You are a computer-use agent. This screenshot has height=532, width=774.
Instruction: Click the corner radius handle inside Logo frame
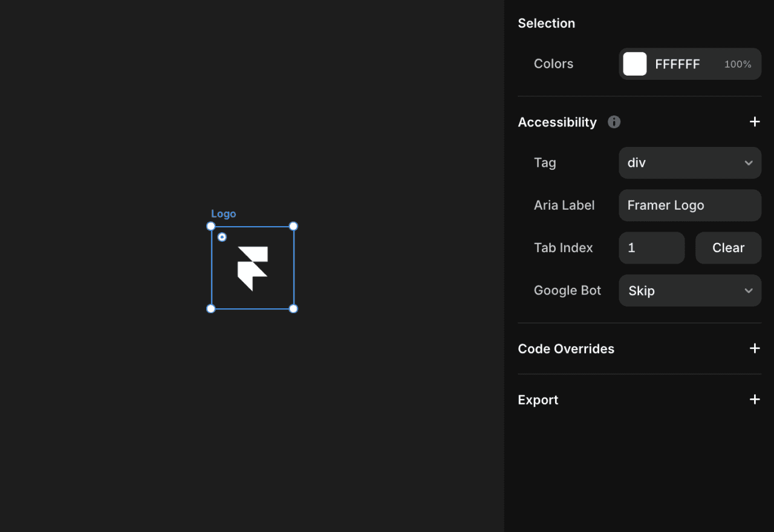click(222, 237)
